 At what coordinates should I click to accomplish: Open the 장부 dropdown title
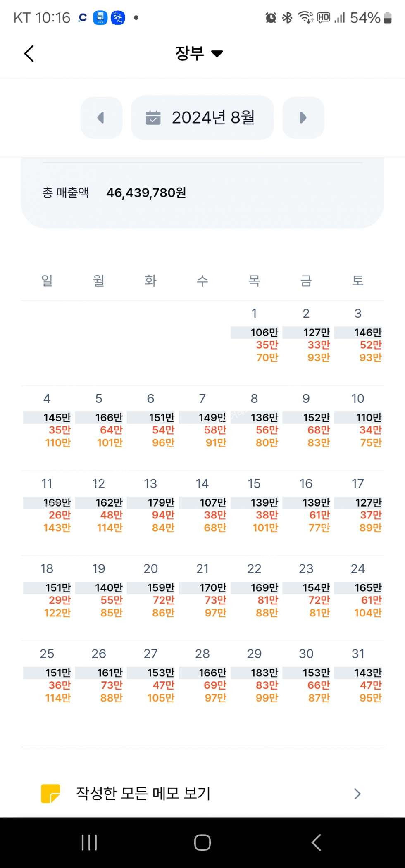point(199,53)
